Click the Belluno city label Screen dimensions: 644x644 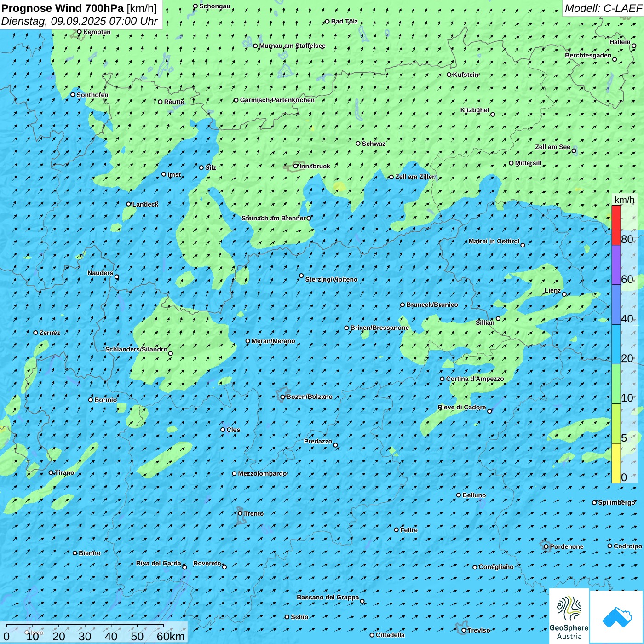474,495
